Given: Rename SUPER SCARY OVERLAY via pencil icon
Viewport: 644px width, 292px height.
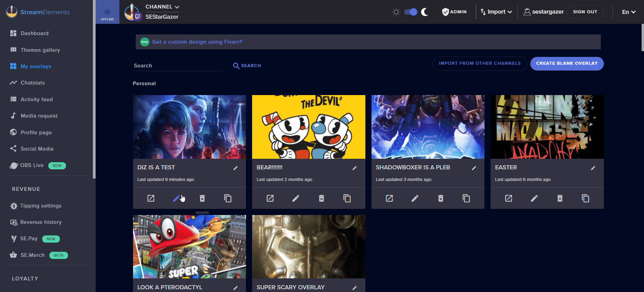Looking at the screenshot, I should 354,288.
